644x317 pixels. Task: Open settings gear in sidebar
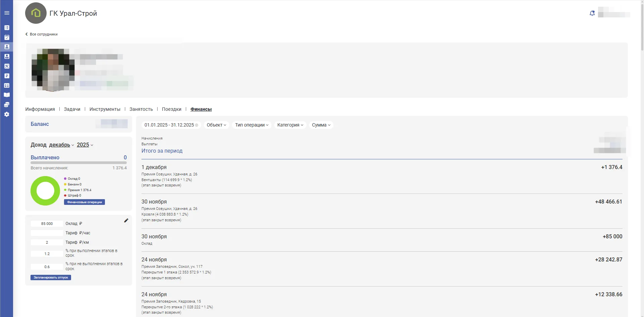click(7, 114)
